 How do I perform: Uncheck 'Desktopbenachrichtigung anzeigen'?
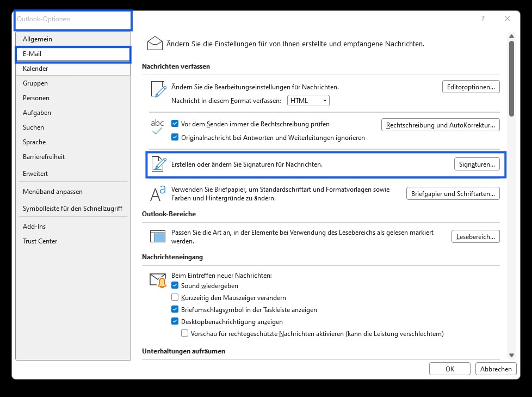(175, 321)
